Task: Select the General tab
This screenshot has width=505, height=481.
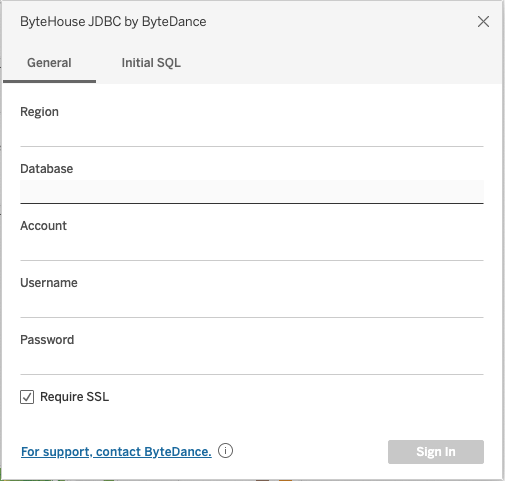Action: tap(49, 63)
